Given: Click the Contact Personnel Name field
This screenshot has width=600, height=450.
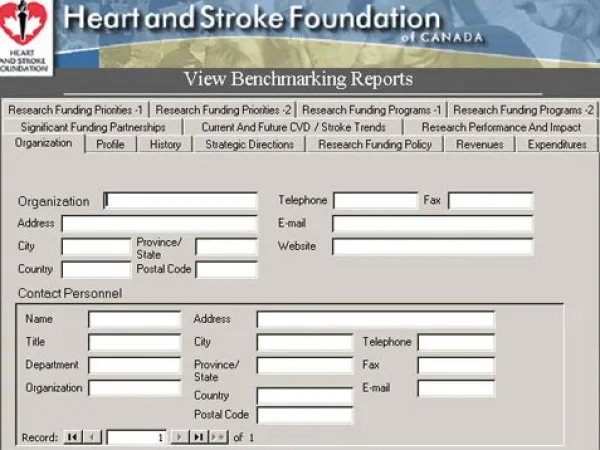Looking at the screenshot, I should click(134, 319).
